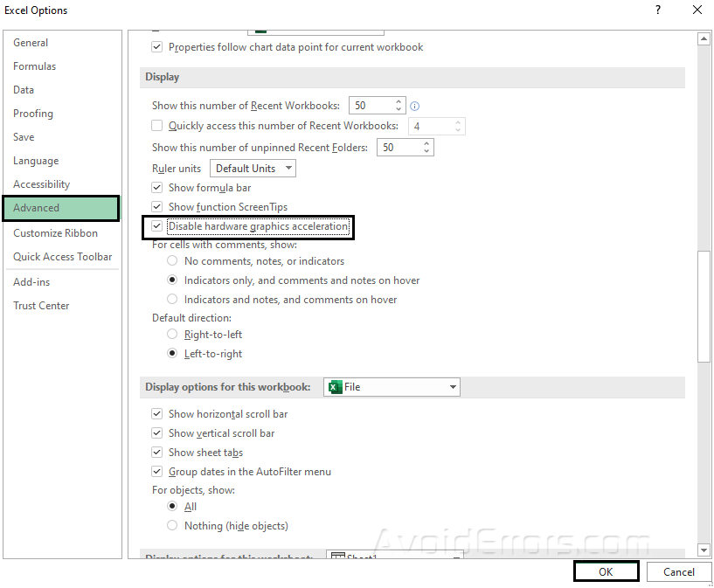Click the info icon beside Recent Workbooks
Image resolution: width=714 pixels, height=588 pixels.
[415, 106]
